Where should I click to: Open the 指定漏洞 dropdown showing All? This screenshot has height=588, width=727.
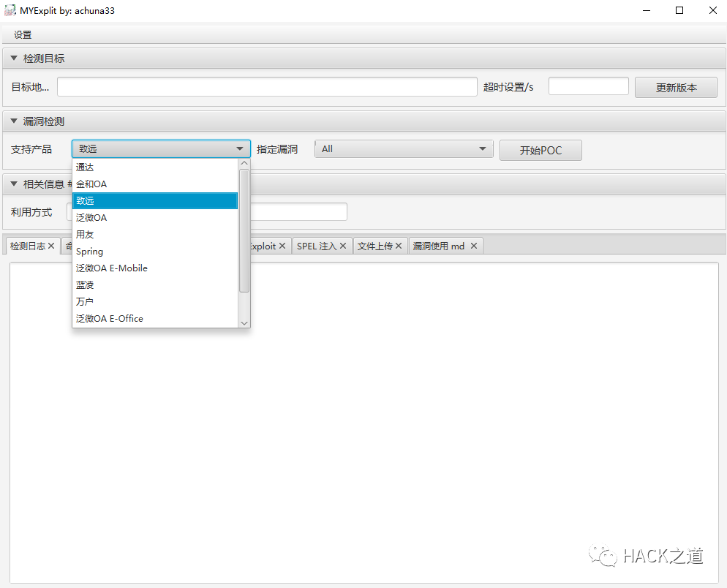(x=404, y=149)
